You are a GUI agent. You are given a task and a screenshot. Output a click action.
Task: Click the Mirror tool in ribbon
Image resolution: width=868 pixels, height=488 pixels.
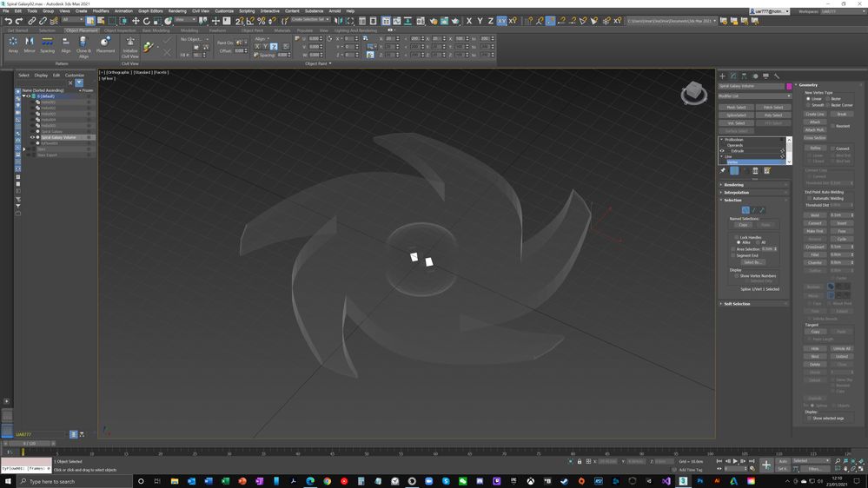click(30, 44)
